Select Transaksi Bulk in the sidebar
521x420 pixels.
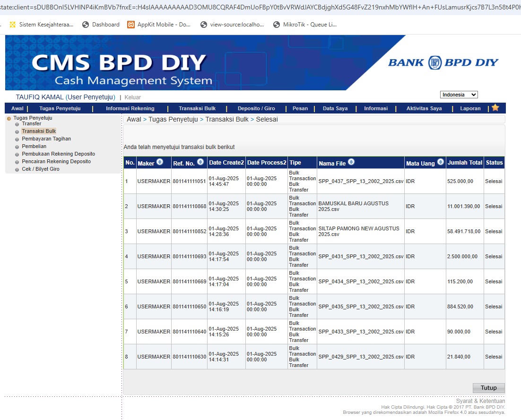(x=39, y=131)
